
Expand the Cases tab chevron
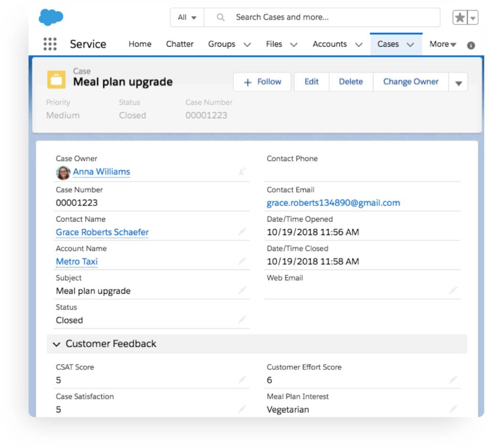click(410, 45)
